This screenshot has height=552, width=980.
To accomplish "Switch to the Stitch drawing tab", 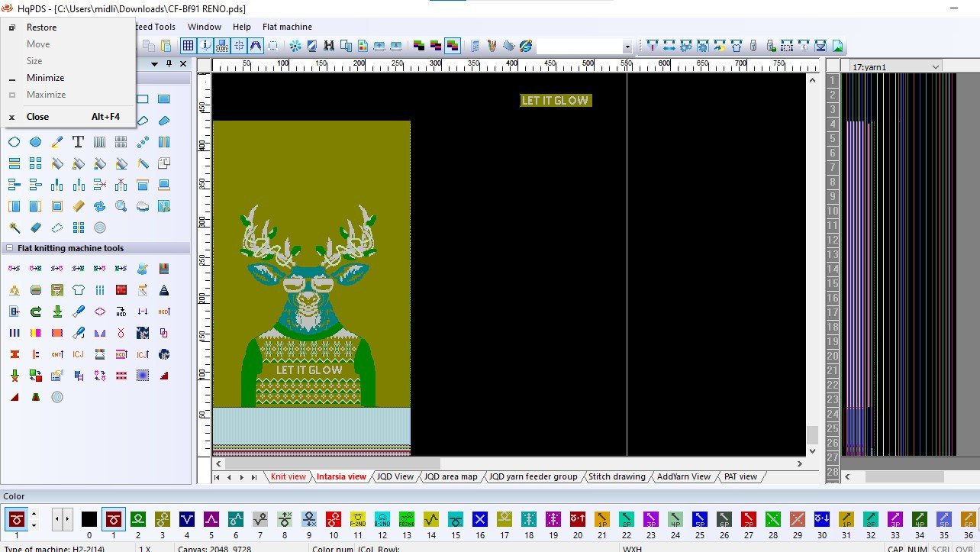I will [x=617, y=476].
